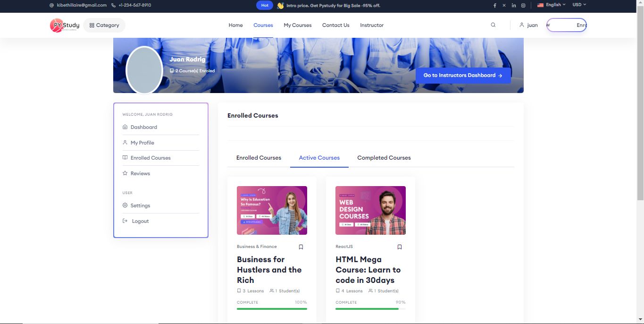Click Logout in the sidebar

tap(140, 221)
